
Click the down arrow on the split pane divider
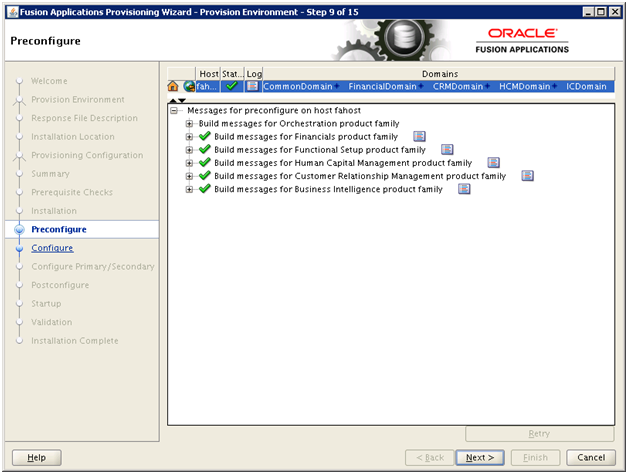pyautogui.click(x=182, y=100)
